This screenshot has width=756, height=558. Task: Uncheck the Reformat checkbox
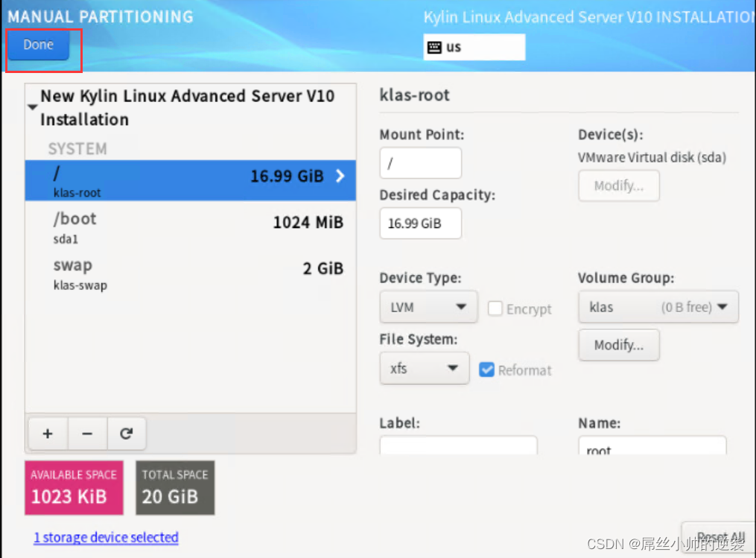[x=487, y=370]
